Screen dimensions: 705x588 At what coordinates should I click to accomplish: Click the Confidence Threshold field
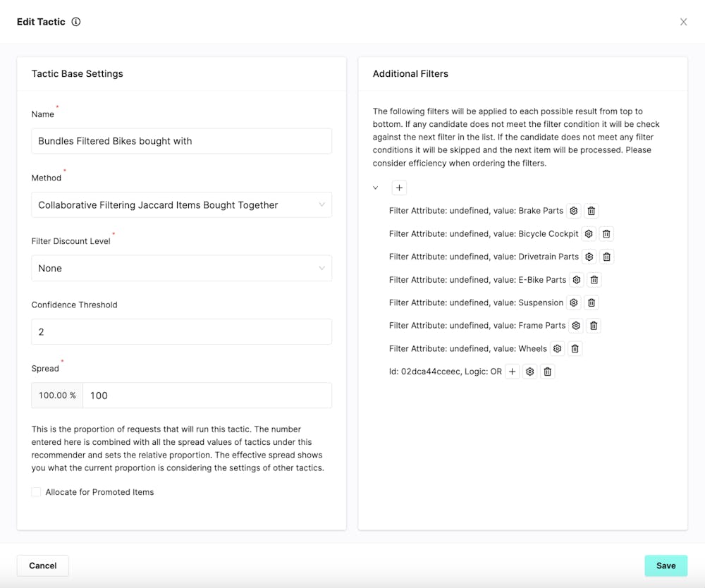point(181,332)
